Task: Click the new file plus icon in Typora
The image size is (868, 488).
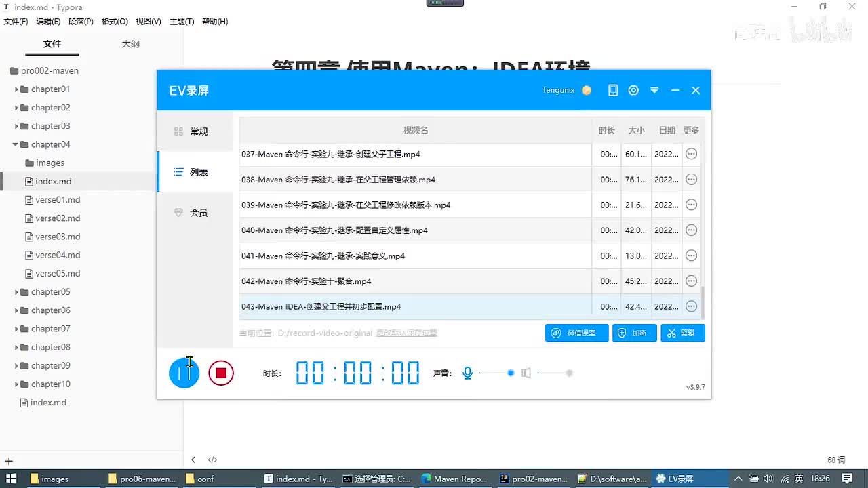Action: pyautogui.click(x=9, y=460)
